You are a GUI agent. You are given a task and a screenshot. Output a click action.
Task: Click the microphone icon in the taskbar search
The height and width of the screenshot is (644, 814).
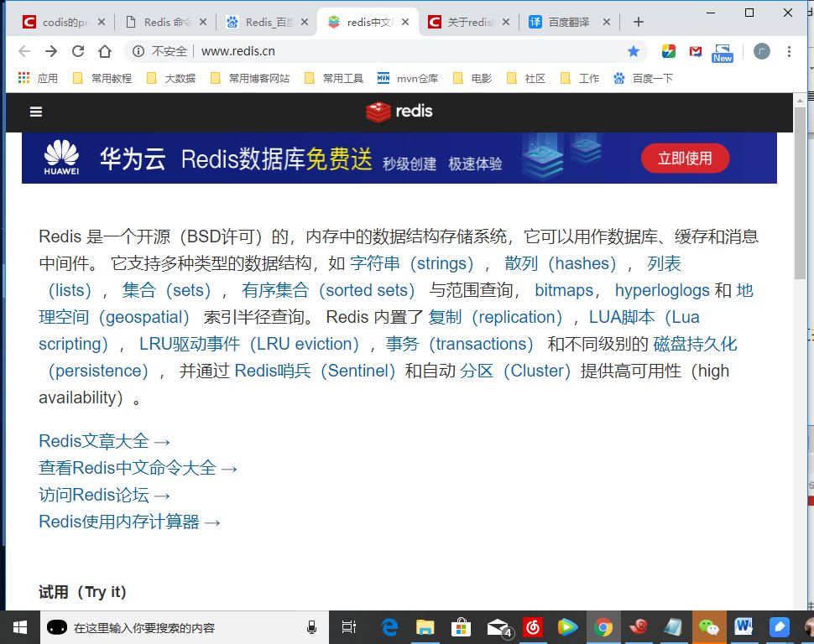coord(311,627)
